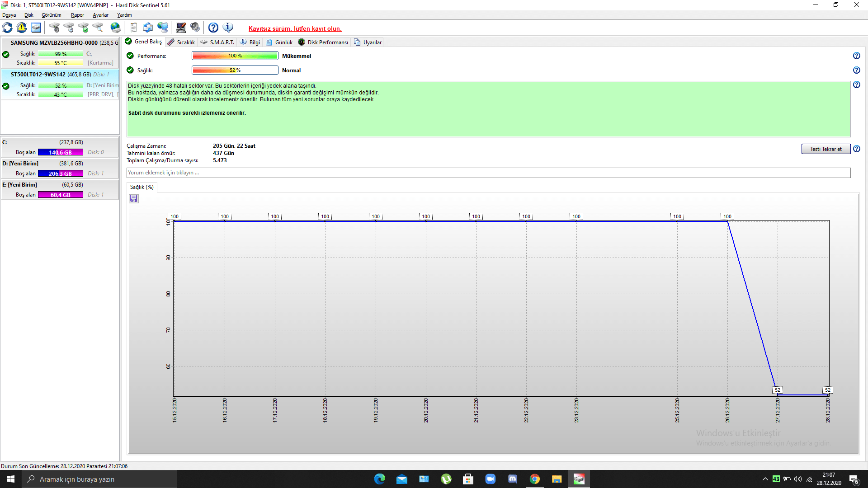Click help icon next to Performans bar
Screen dimensions: 868x488
click(x=856, y=56)
